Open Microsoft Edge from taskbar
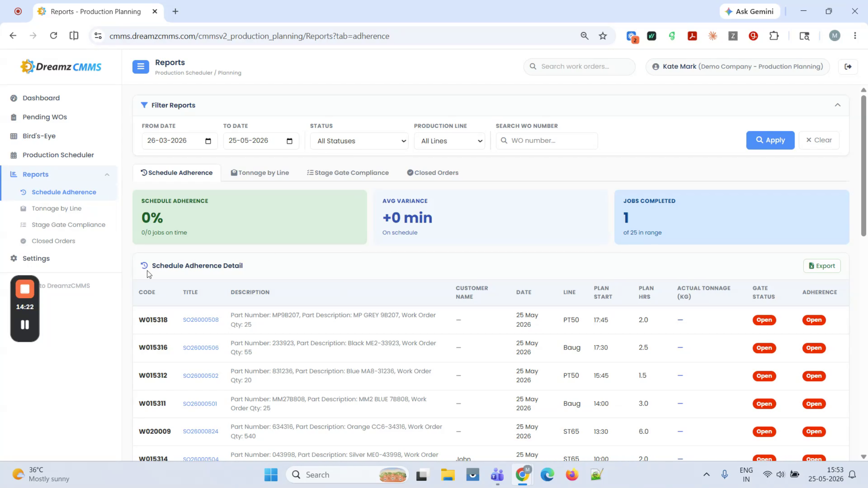 coord(547,475)
